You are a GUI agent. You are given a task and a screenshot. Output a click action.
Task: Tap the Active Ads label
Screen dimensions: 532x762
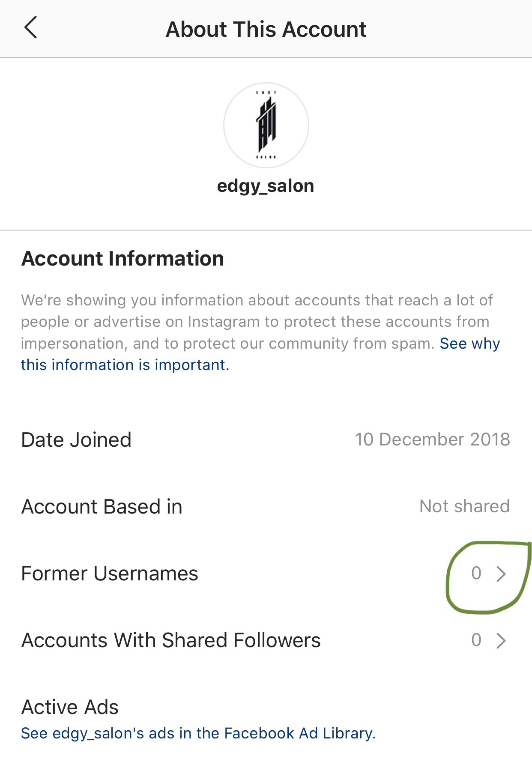click(70, 707)
